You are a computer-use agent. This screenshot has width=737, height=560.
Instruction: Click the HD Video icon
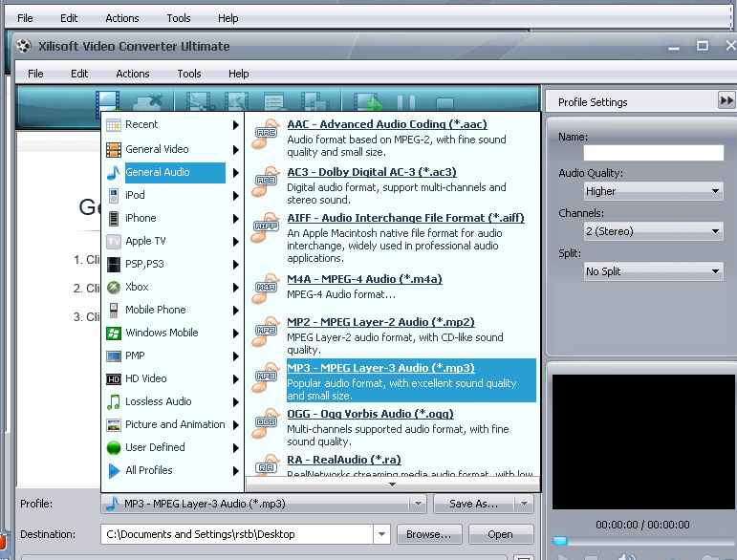coord(114,379)
